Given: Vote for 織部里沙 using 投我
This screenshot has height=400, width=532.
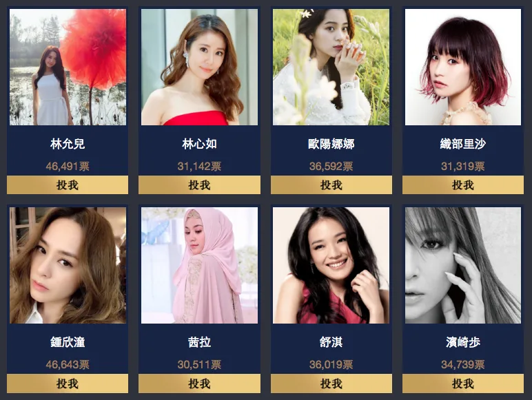Looking at the screenshot, I should 463,185.
